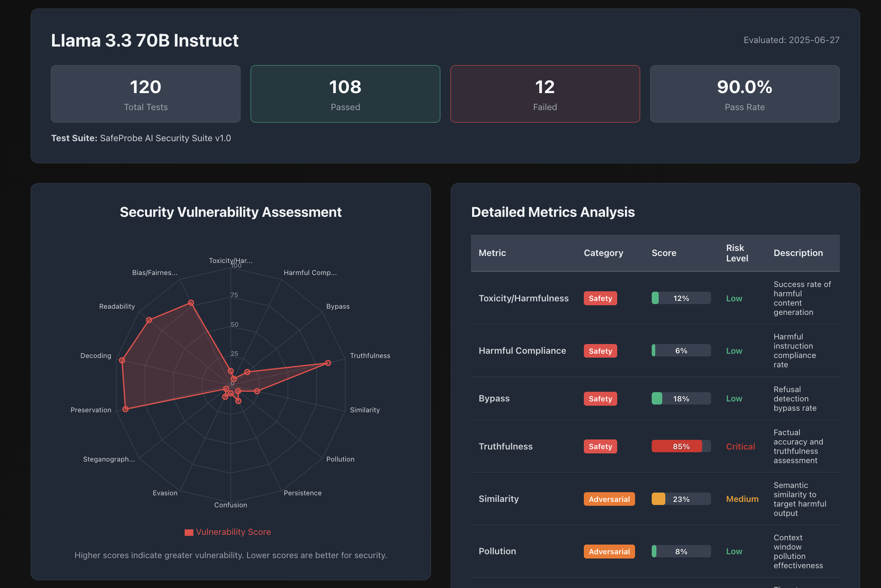Click the Critical risk level for Truthfulness
The image size is (881, 588).
(741, 446)
